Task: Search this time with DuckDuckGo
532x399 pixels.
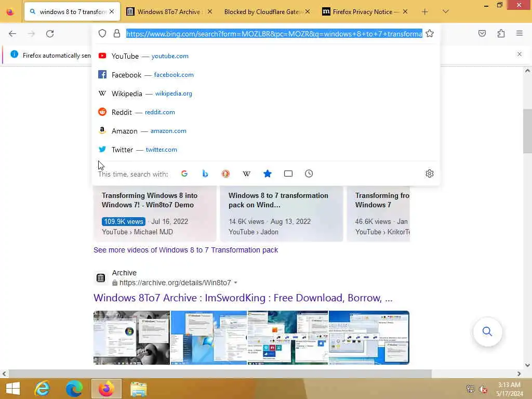Action: [x=225, y=174]
